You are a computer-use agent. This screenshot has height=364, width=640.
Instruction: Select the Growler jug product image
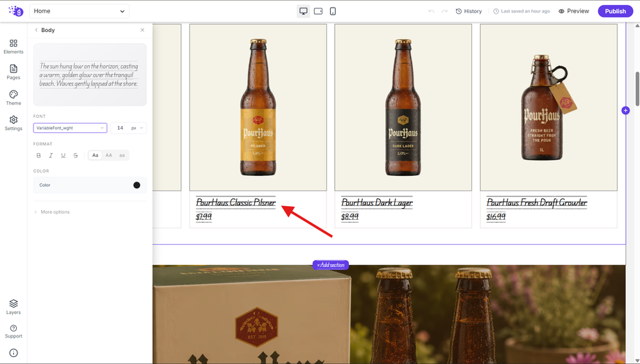(x=549, y=107)
